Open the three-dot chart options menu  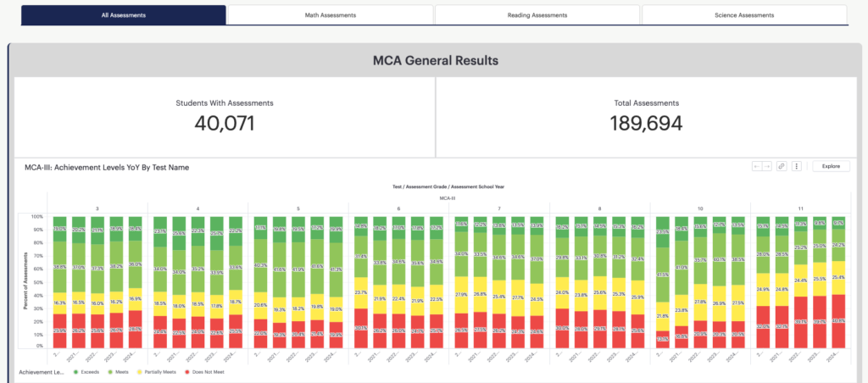pyautogui.click(x=797, y=166)
